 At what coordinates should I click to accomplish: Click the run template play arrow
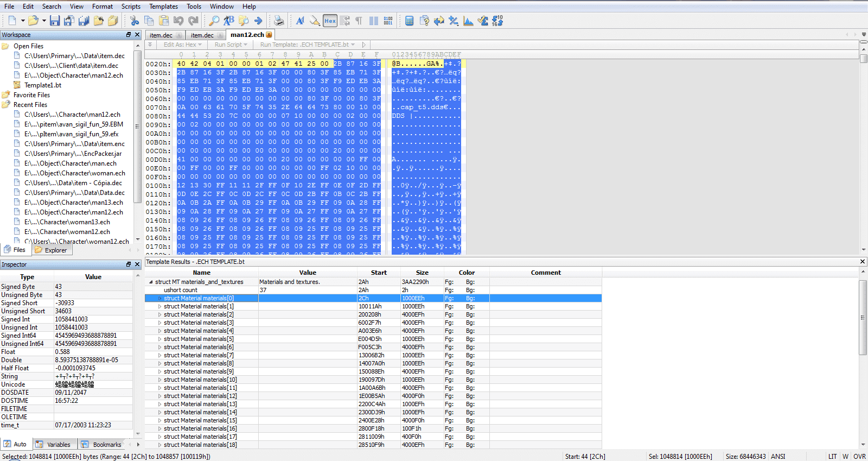(x=363, y=45)
